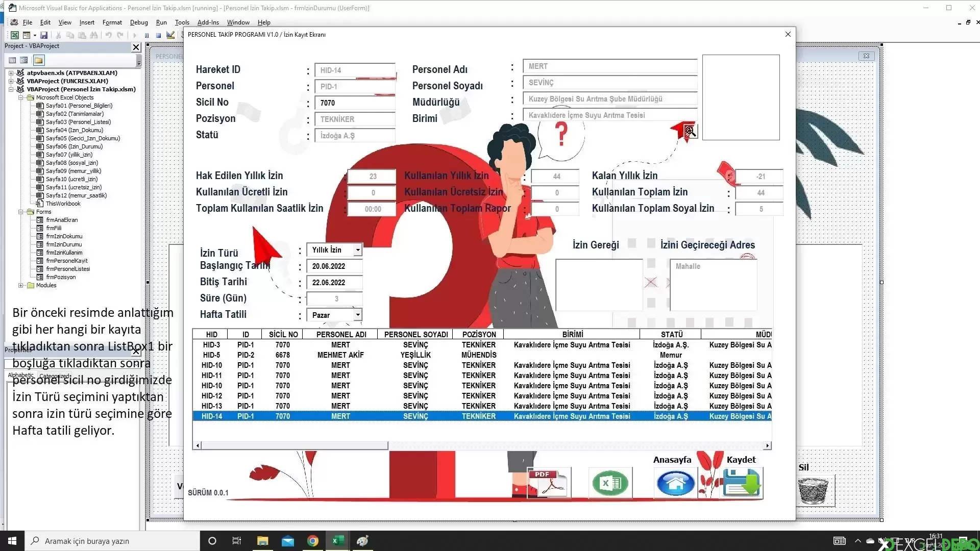Click the Copy toolbar icon
980x551 pixels.
(x=70, y=35)
